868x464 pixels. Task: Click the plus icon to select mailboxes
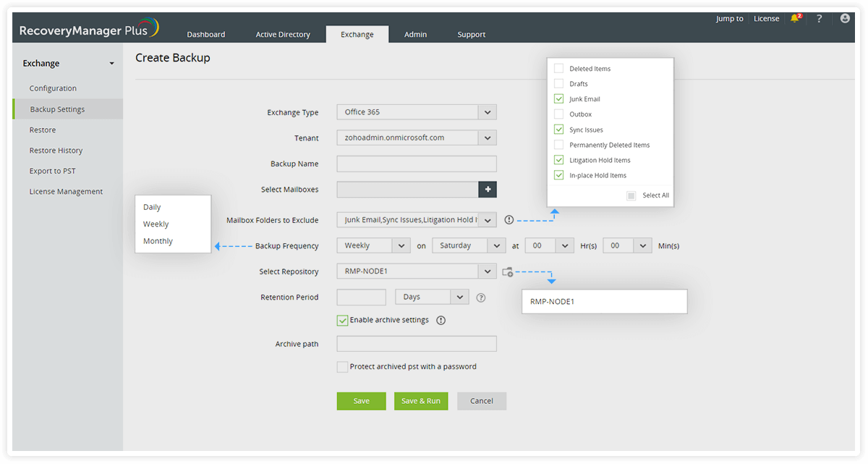(488, 190)
